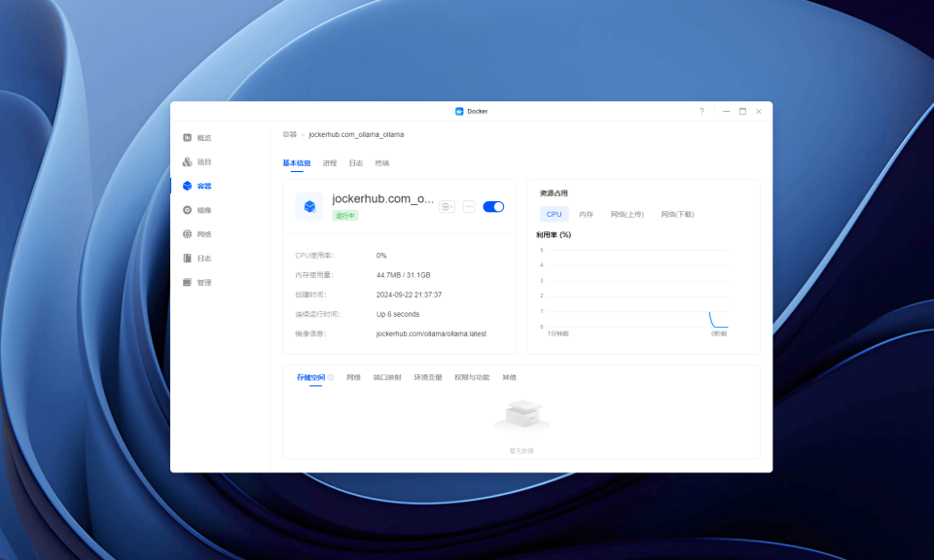The image size is (934, 560).
Task: Open the 镜像 images sidebar item
Action: (x=198, y=210)
